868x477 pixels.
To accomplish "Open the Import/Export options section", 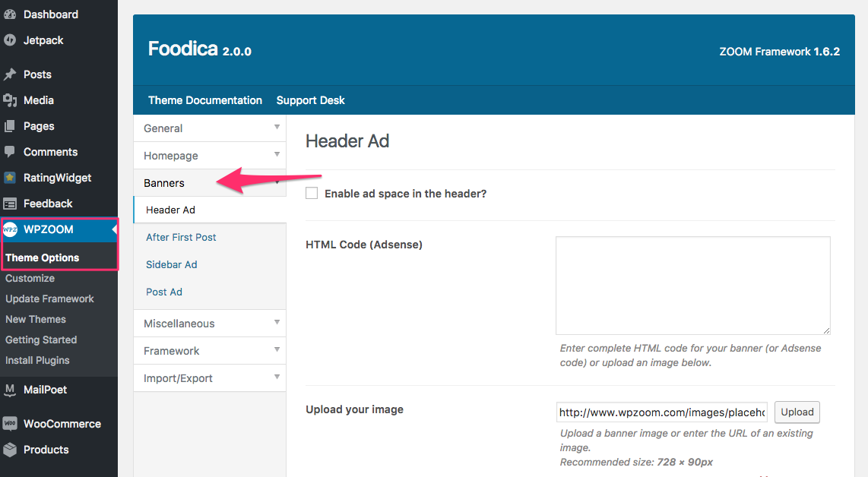I will click(210, 378).
